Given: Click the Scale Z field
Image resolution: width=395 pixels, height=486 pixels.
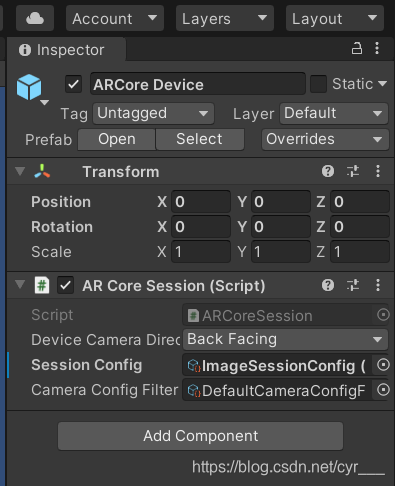Looking at the screenshot, I should click(x=360, y=252).
